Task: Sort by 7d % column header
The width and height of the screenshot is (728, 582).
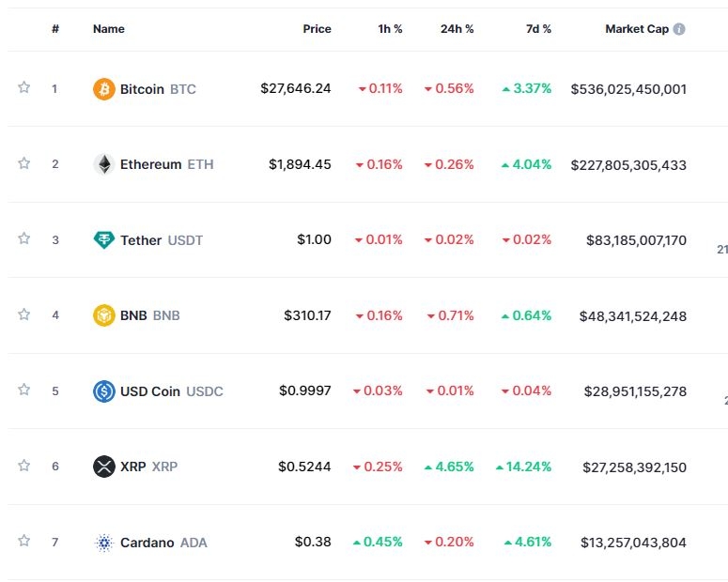Action: point(538,29)
